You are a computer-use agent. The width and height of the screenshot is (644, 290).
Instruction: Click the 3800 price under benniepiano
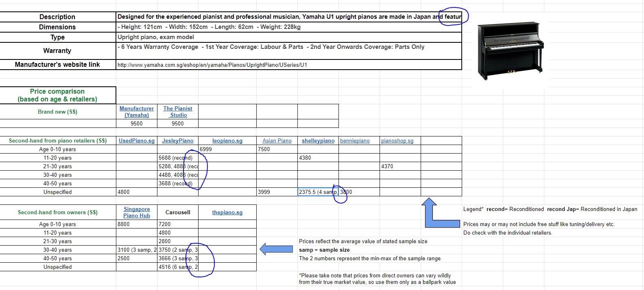359,192
